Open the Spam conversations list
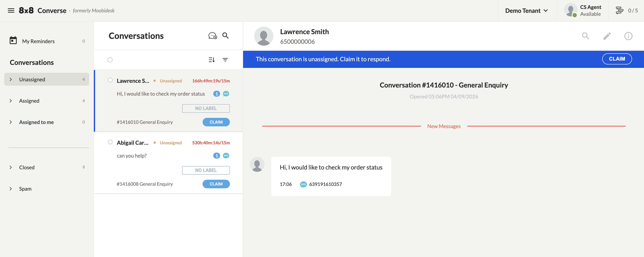Image resolution: width=644 pixels, height=257 pixels. pos(47,188)
